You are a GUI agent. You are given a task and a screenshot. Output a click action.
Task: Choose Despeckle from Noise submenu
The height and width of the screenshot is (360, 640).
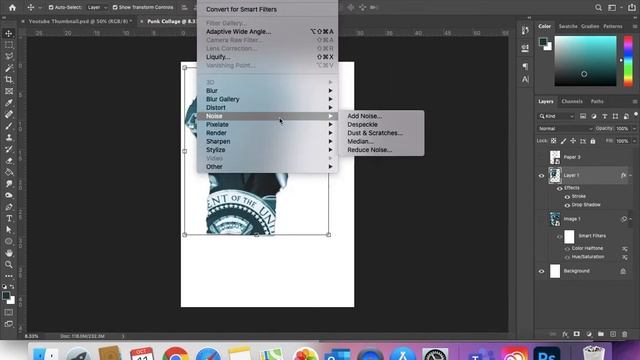(x=362, y=124)
